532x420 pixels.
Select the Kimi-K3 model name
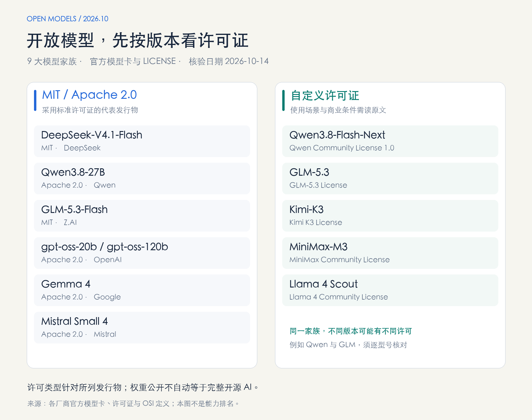[306, 209]
